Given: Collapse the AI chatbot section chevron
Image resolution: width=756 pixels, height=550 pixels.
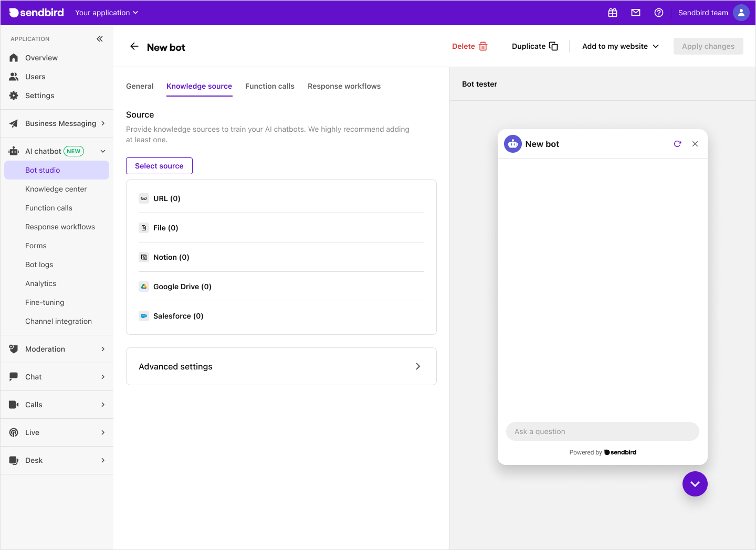Looking at the screenshot, I should coord(103,151).
